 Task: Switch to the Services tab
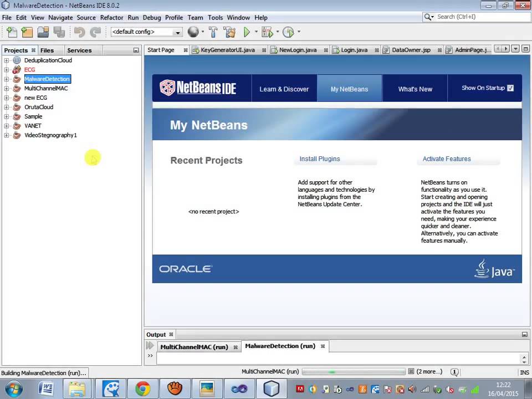click(79, 50)
